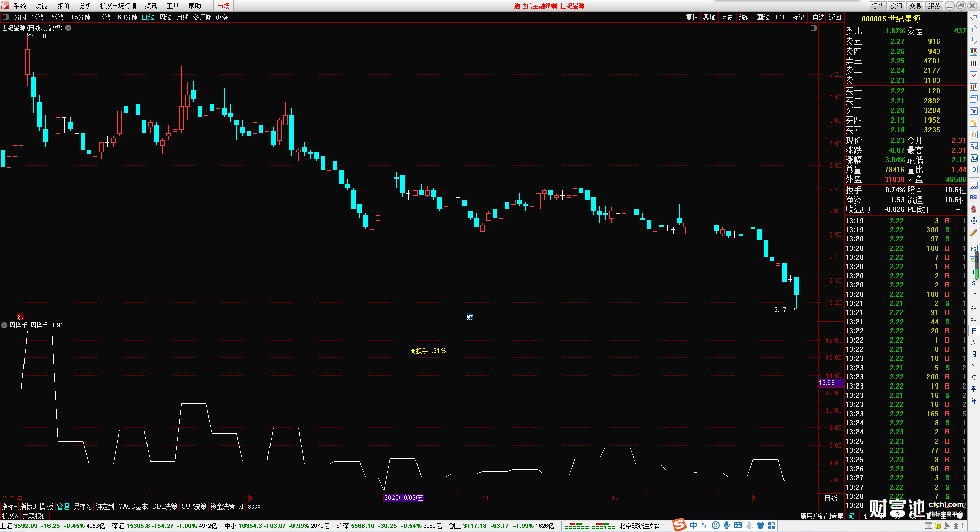Image resolution: width=980 pixels, height=532 pixels.
Task: Expand the 扩展∧ panel
Action: (x=10, y=516)
